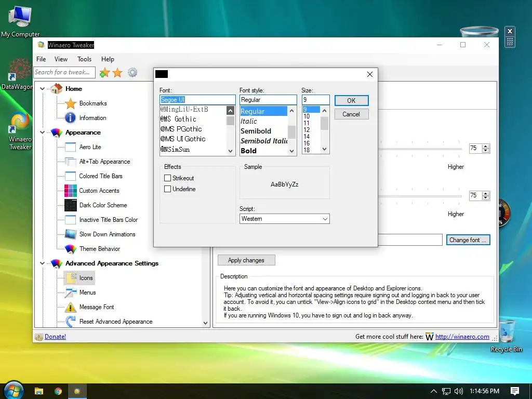
Task: Click the Start orb button
Action: 13,390
